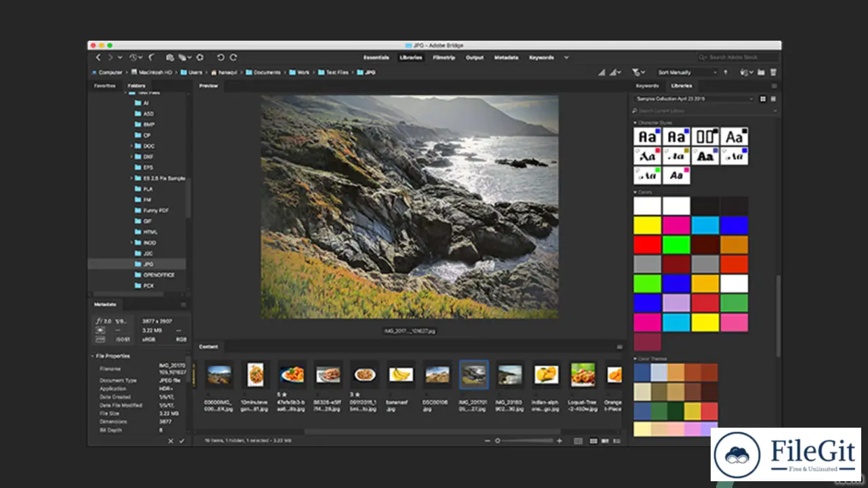The height and width of the screenshot is (488, 868).
Task: Rotate image counterclockwise
Action: (x=220, y=58)
